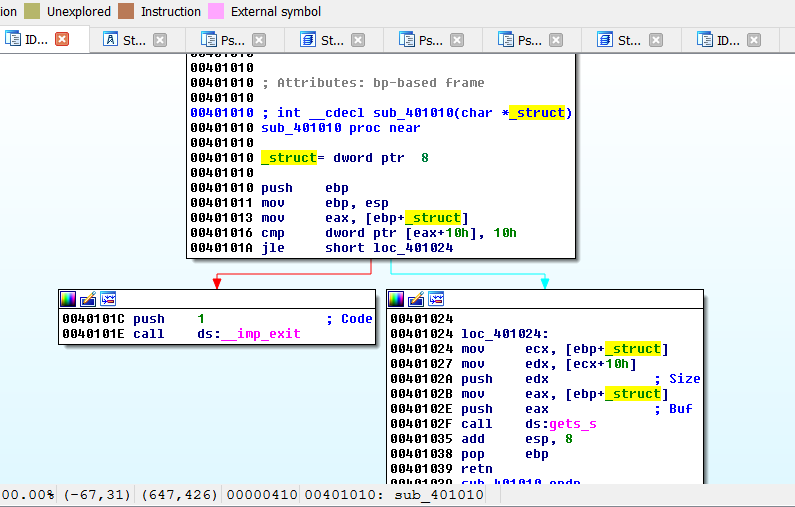Click the sub_401010 address in the status bar
This screenshot has width=795, height=507.
click(x=439, y=495)
